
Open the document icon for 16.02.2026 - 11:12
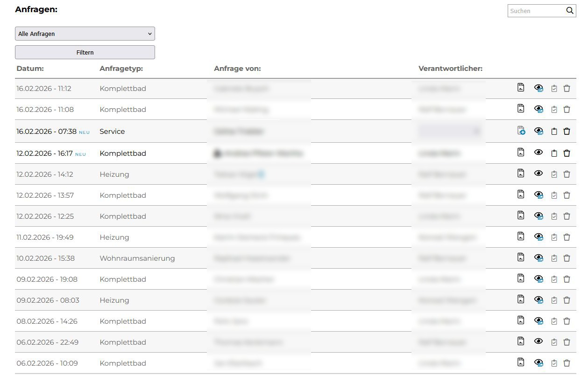pos(521,88)
